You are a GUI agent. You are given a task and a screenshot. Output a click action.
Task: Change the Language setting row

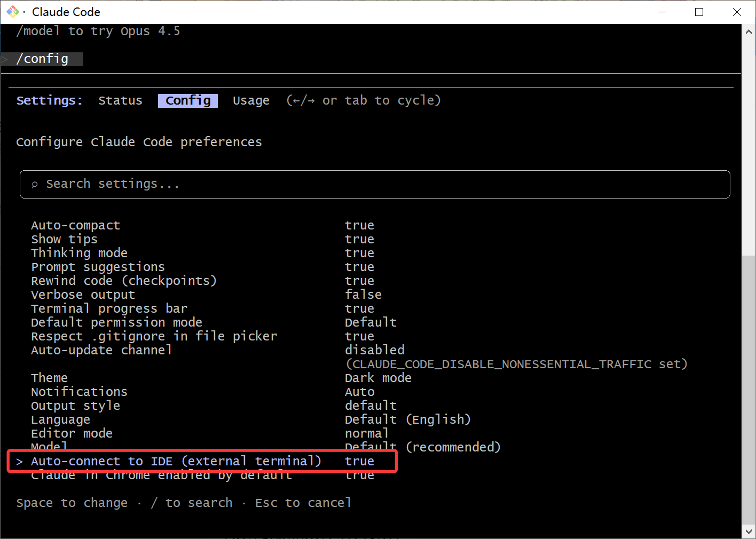[251, 419]
